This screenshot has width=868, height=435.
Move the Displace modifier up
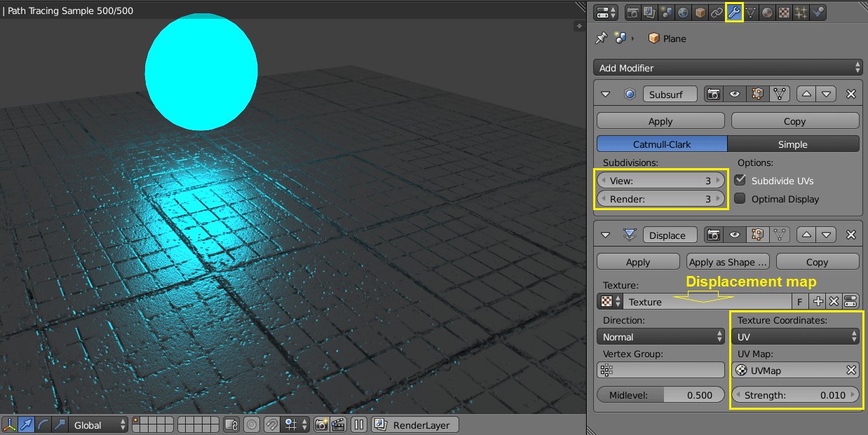click(807, 235)
